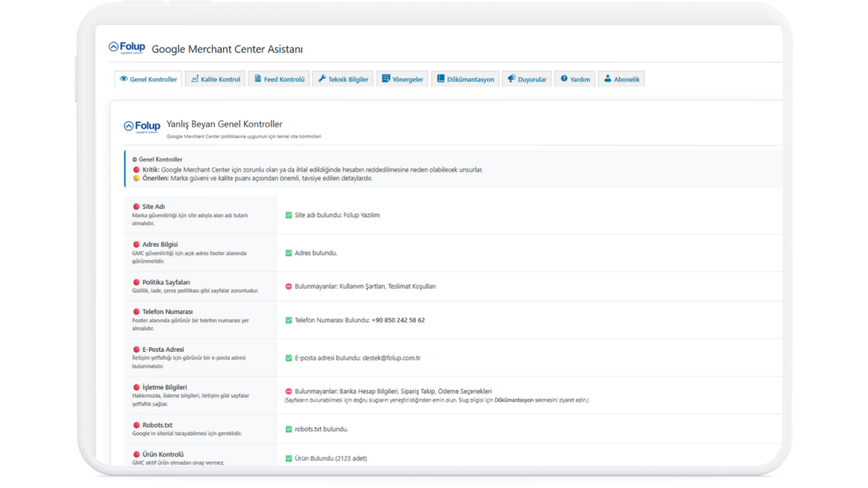Click the Politika Sayfaları row label
Image resolution: width=868 pixels, height=488 pixels.
(166, 282)
